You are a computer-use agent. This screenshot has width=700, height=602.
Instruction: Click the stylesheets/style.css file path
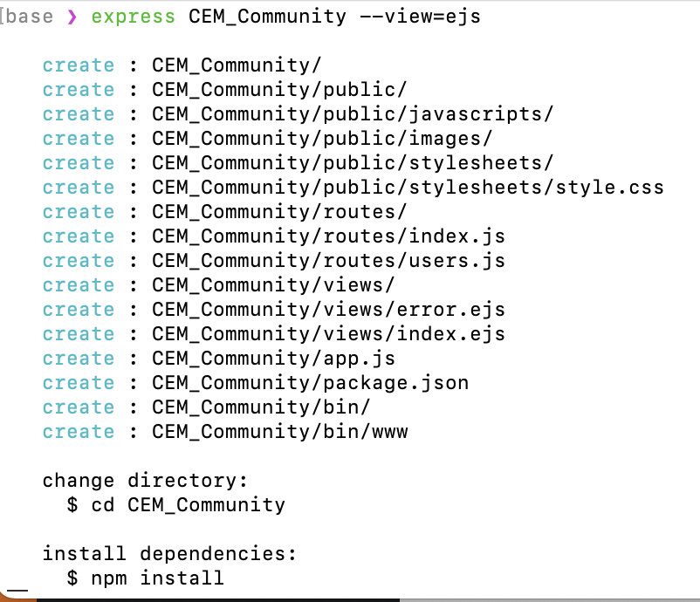[537, 188]
